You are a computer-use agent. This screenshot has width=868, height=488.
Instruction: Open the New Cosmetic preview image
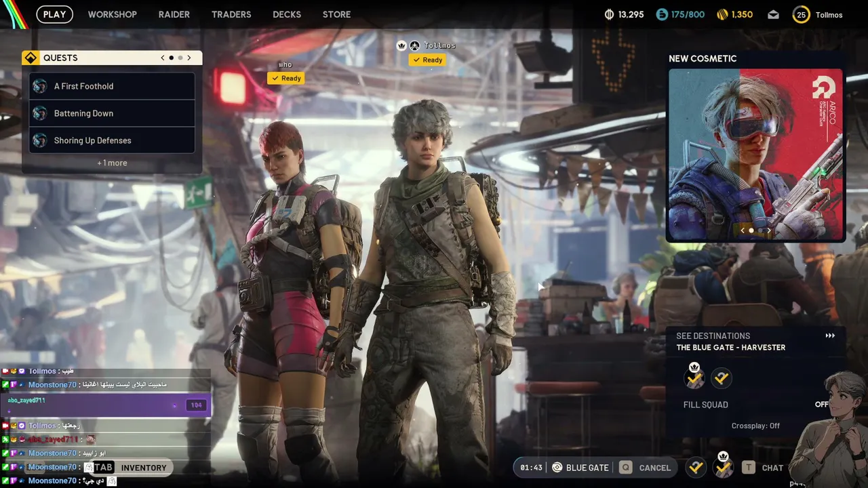pos(755,154)
